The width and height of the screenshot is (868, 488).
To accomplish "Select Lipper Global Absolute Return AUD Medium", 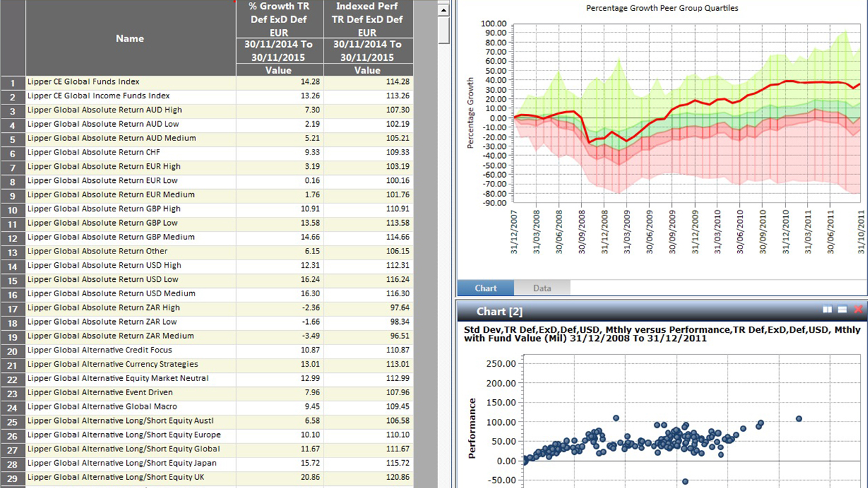I will (x=111, y=138).
